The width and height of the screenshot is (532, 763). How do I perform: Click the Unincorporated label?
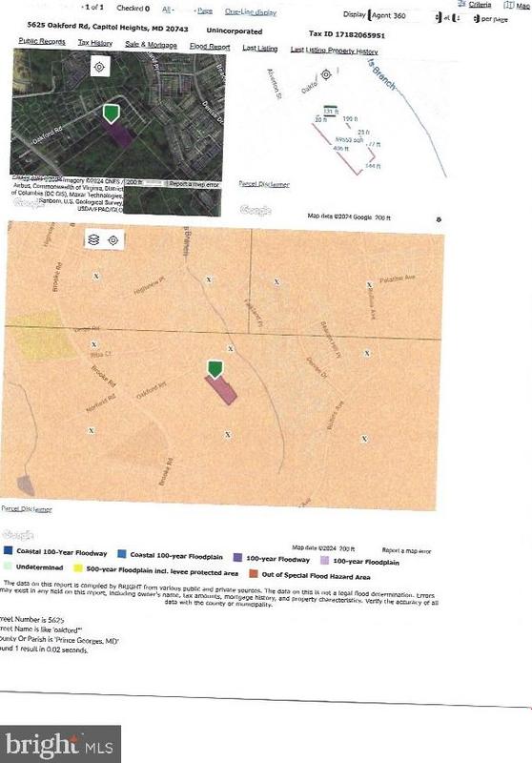click(235, 31)
